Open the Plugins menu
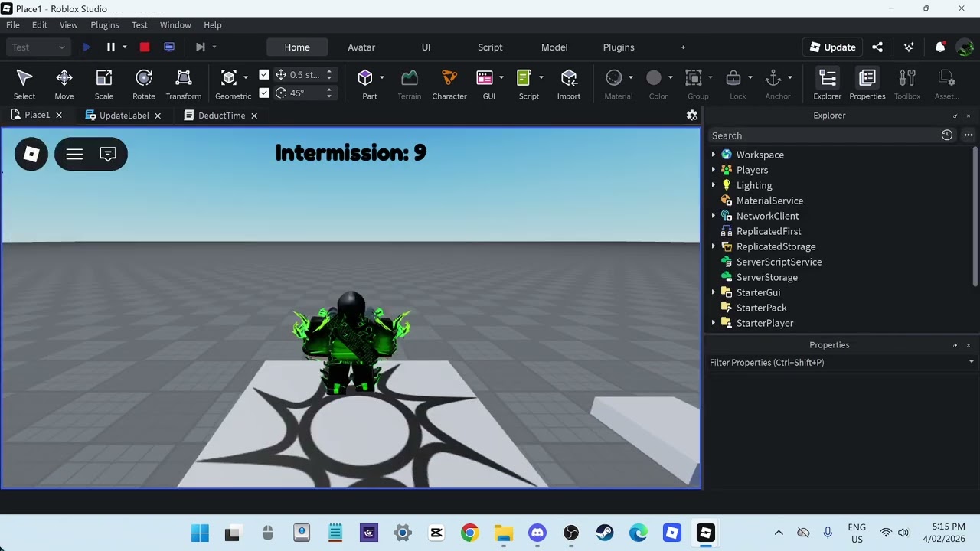980x551 pixels. coord(105,25)
